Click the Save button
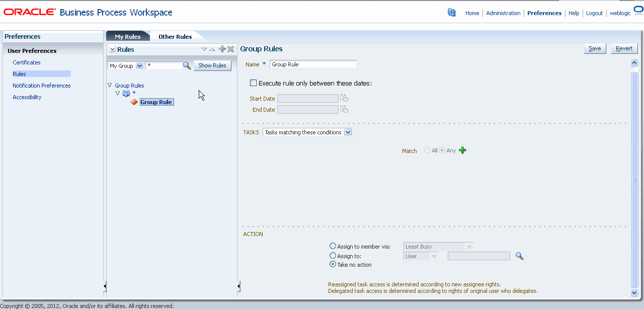The width and height of the screenshot is (644, 310). (x=595, y=48)
